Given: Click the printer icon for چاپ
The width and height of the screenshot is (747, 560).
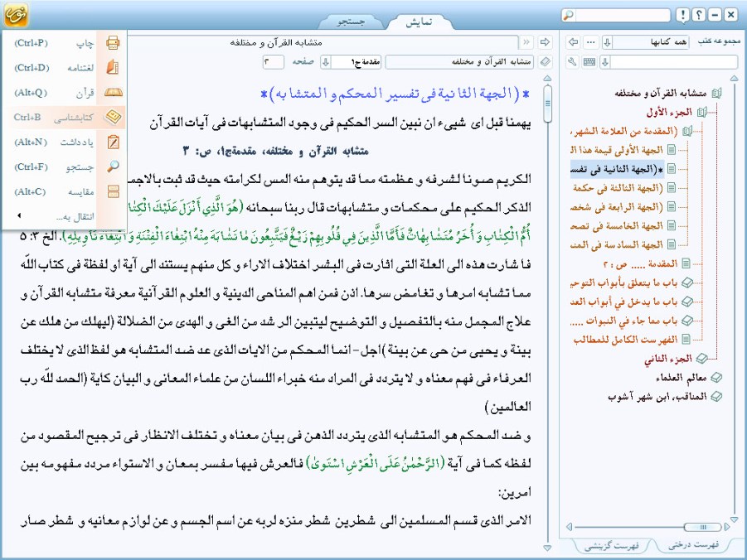Looking at the screenshot, I should (113, 43).
